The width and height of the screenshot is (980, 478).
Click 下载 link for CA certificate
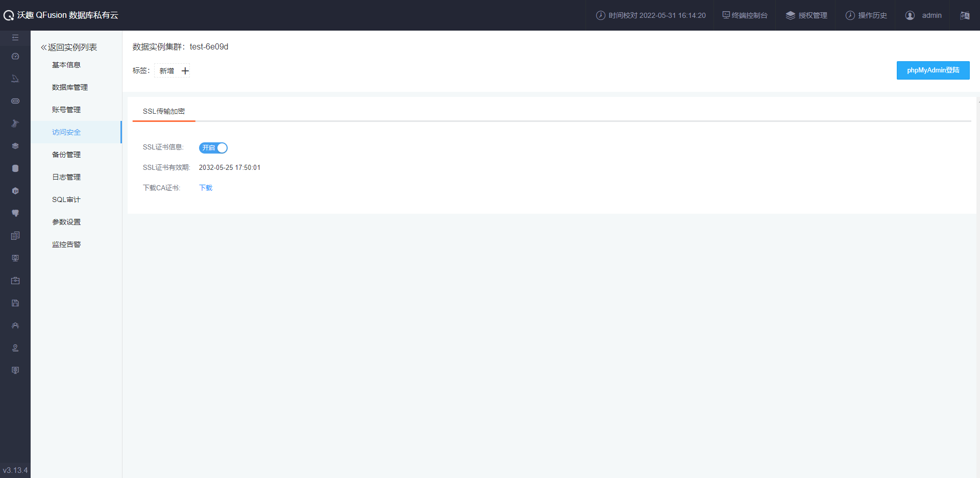point(206,188)
